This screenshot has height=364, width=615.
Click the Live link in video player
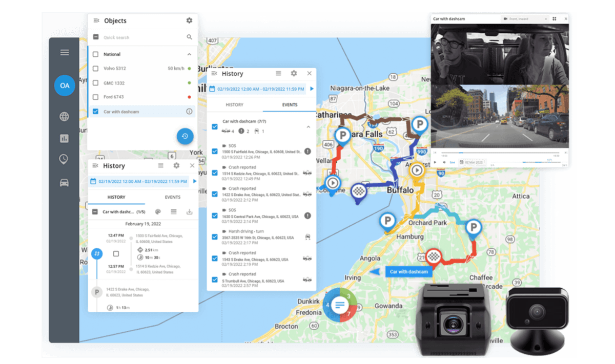[452, 162]
